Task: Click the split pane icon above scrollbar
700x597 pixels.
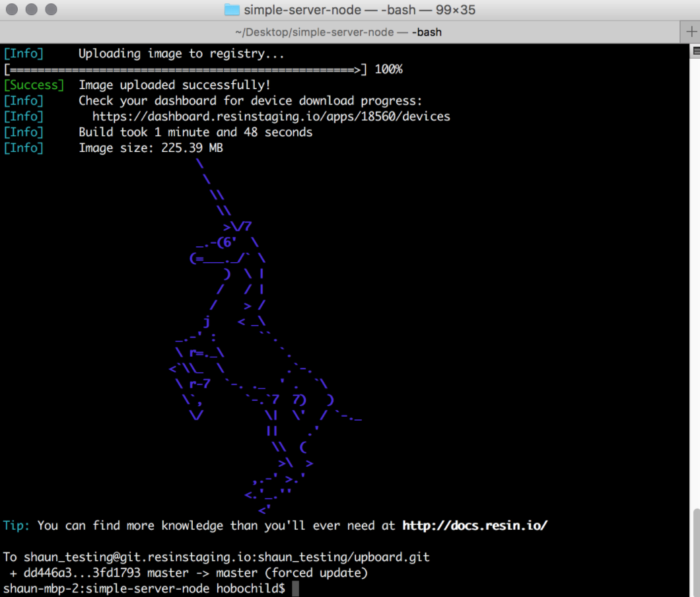Action: coord(695,51)
